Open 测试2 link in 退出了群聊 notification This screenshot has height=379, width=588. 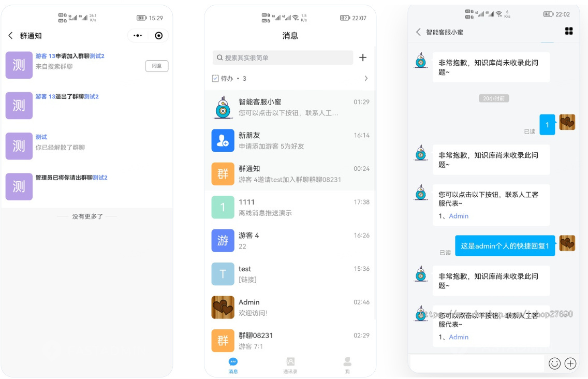click(91, 96)
